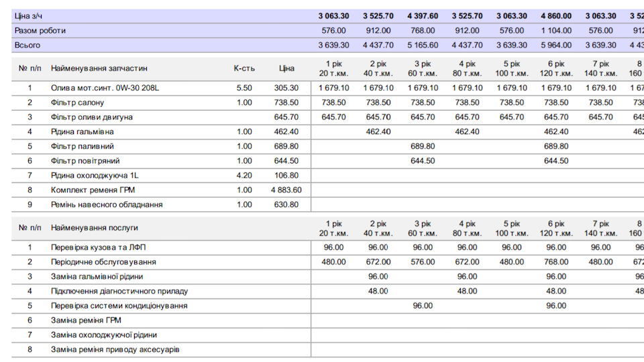Click the "Рідина гальмівна" part name
Image resolution: width=644 pixels, height=362 pixels.
click(82, 132)
